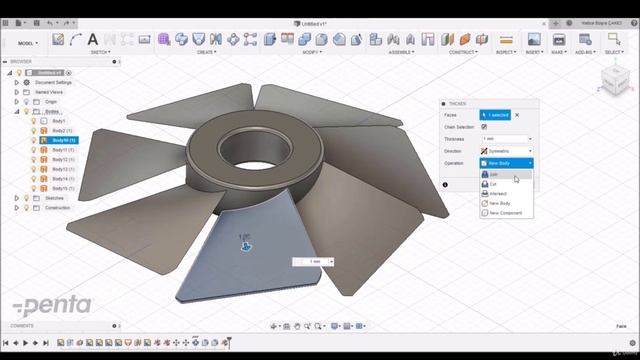
Task: Play the timeline
Action: (x=25, y=343)
